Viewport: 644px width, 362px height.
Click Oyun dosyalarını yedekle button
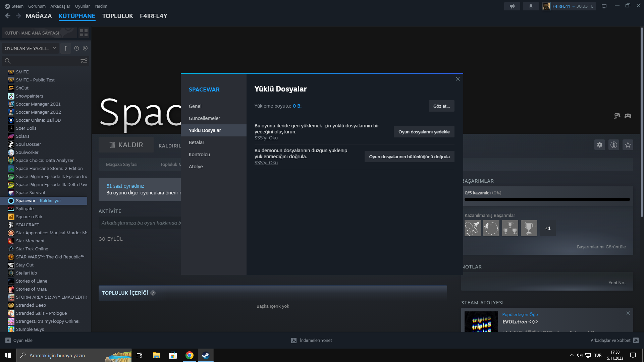tap(424, 132)
